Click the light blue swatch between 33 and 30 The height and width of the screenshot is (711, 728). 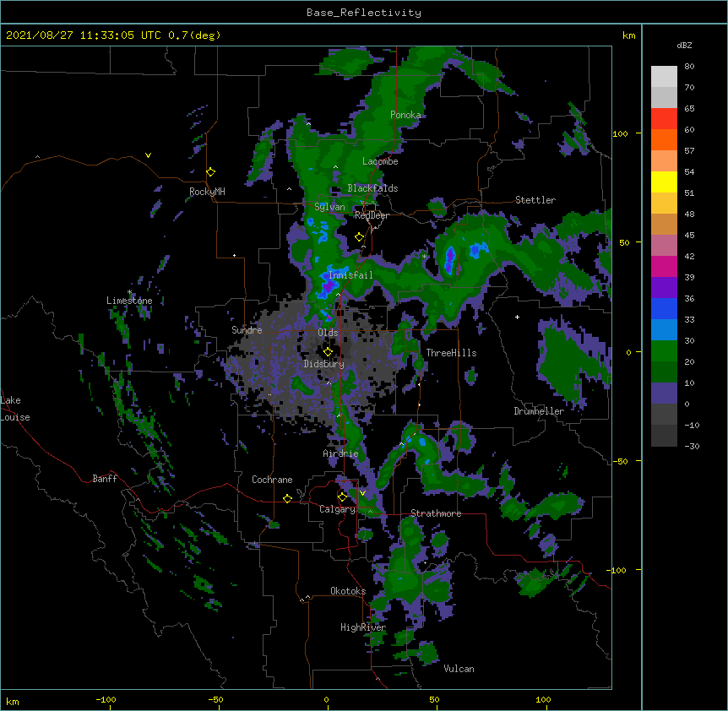coord(664,330)
